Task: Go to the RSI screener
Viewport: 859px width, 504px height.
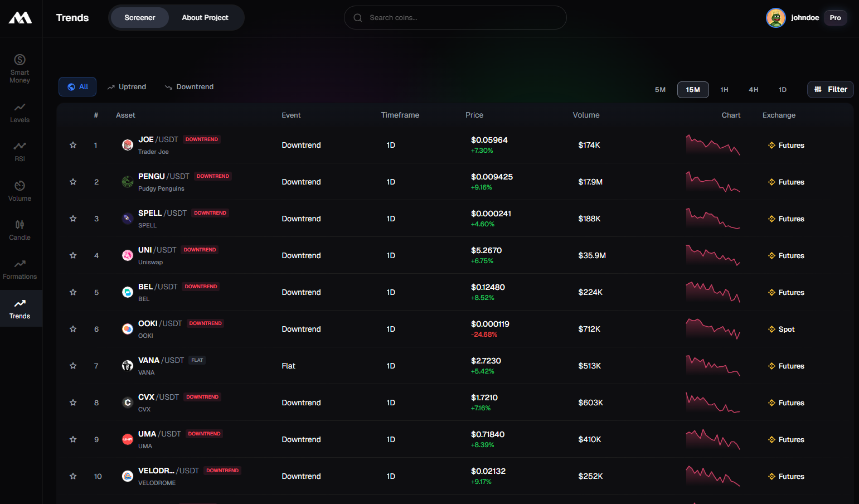Action: pos(20,151)
